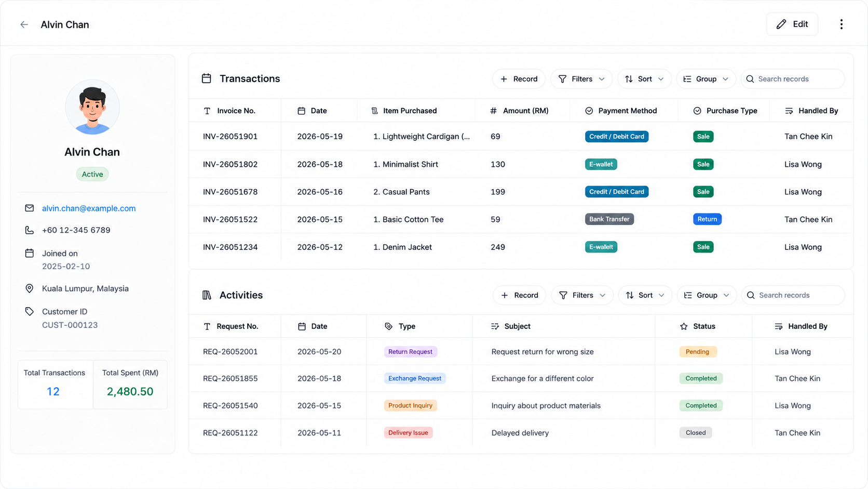Click the Closed status badge
The image size is (868, 489).
(x=696, y=433)
